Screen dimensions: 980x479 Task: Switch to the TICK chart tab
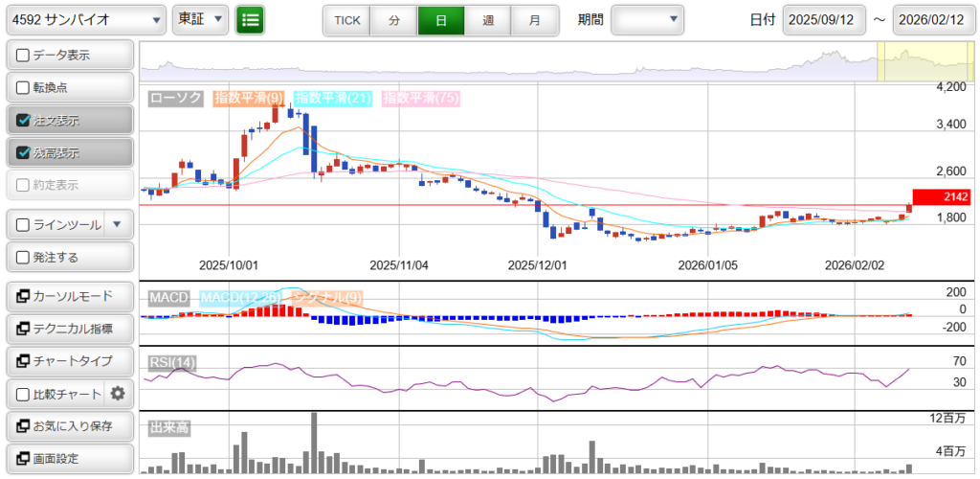point(346,20)
